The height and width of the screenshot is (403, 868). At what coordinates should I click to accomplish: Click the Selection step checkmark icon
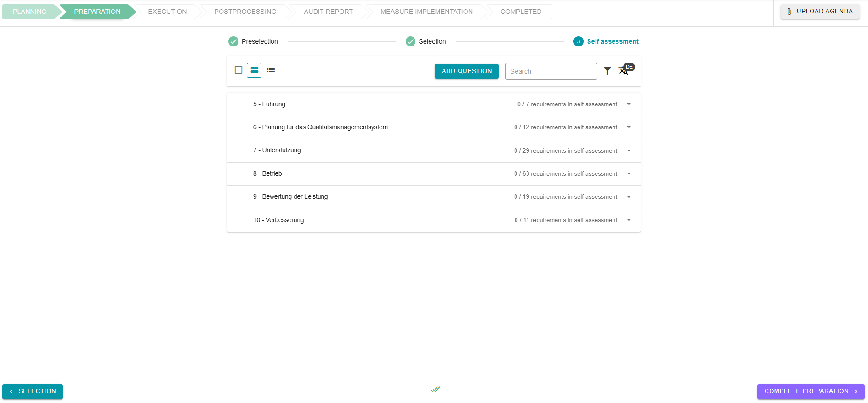[410, 41]
